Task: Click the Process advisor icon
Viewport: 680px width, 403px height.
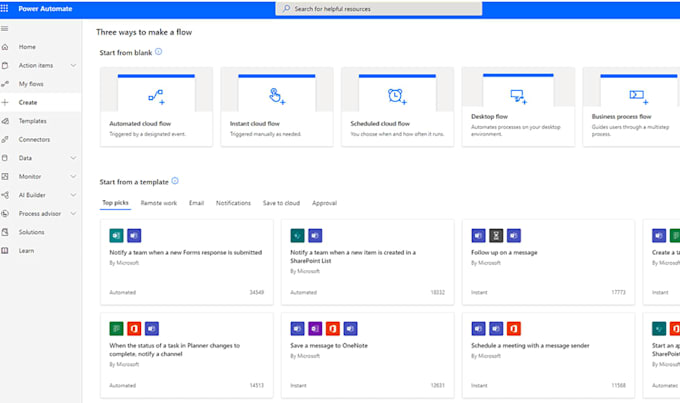Action: pos(5,213)
